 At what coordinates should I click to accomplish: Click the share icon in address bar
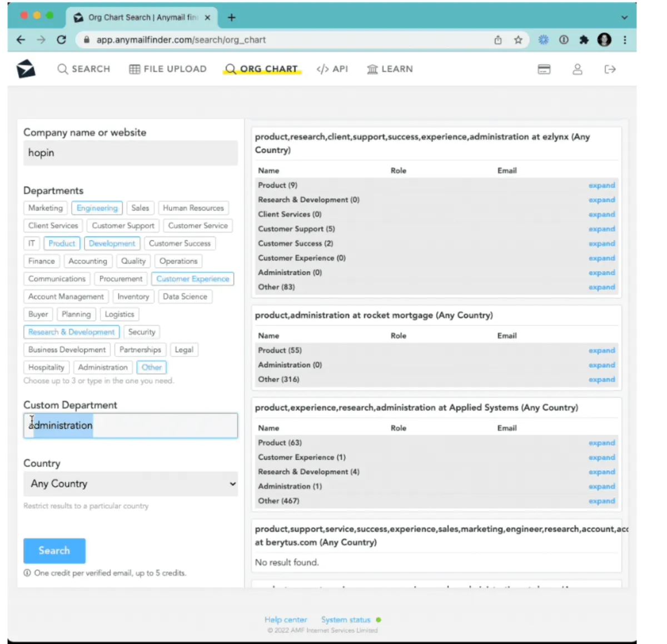(498, 40)
